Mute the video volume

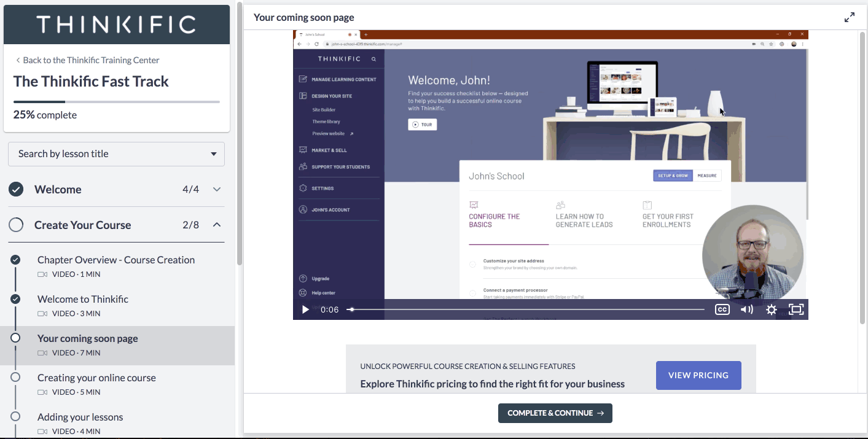tap(747, 309)
